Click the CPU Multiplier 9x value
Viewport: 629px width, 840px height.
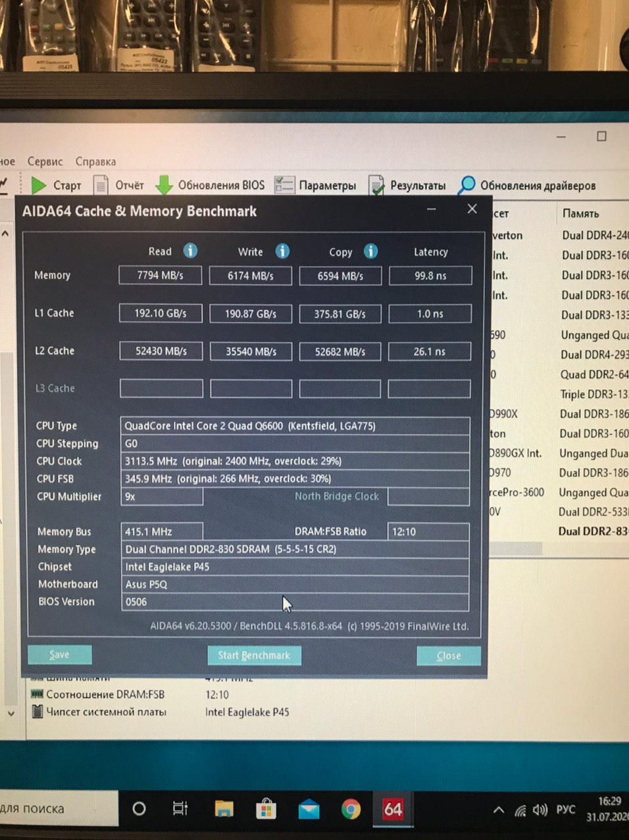click(162, 496)
